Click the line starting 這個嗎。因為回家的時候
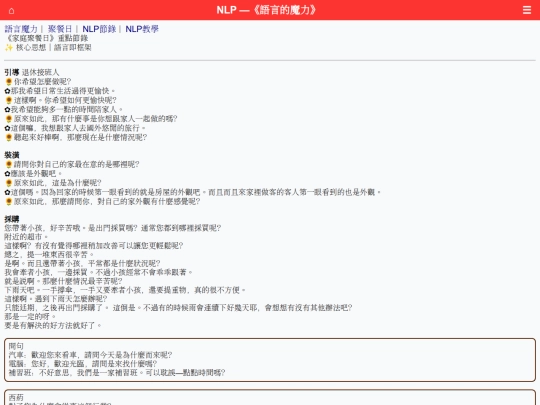Image resolution: width=540 pixels, height=405 pixels. pos(196,192)
